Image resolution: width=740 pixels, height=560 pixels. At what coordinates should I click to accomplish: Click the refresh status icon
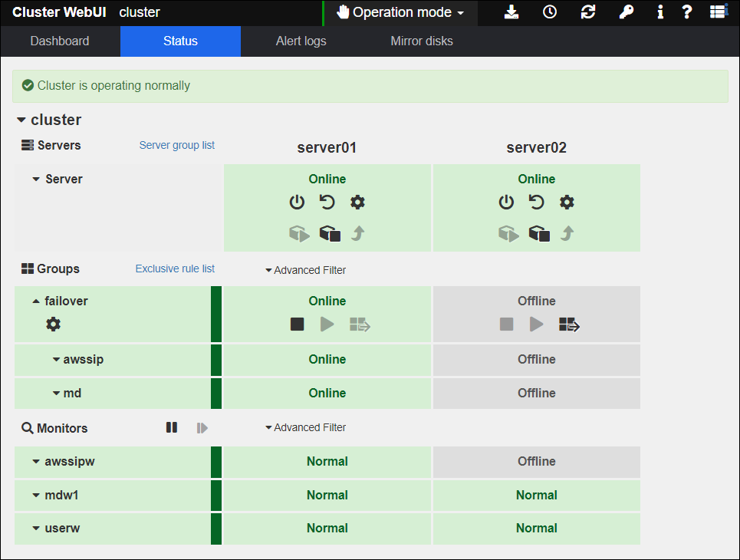pyautogui.click(x=587, y=12)
